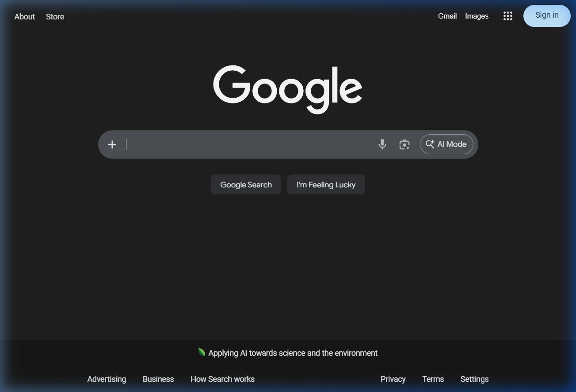The height and width of the screenshot is (392, 576).
Task: Open the About page link
Action: [24, 16]
